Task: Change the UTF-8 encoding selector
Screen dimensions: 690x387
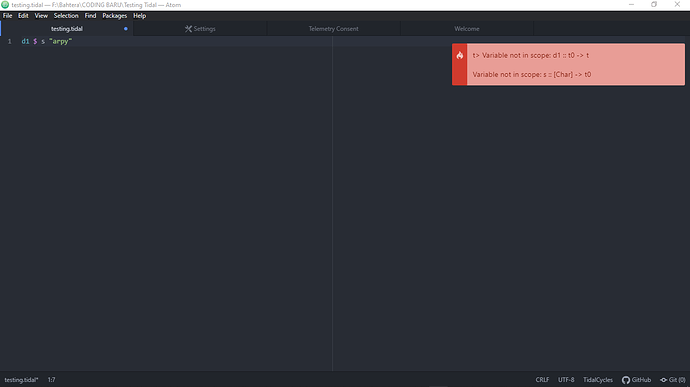Action: (x=566, y=380)
